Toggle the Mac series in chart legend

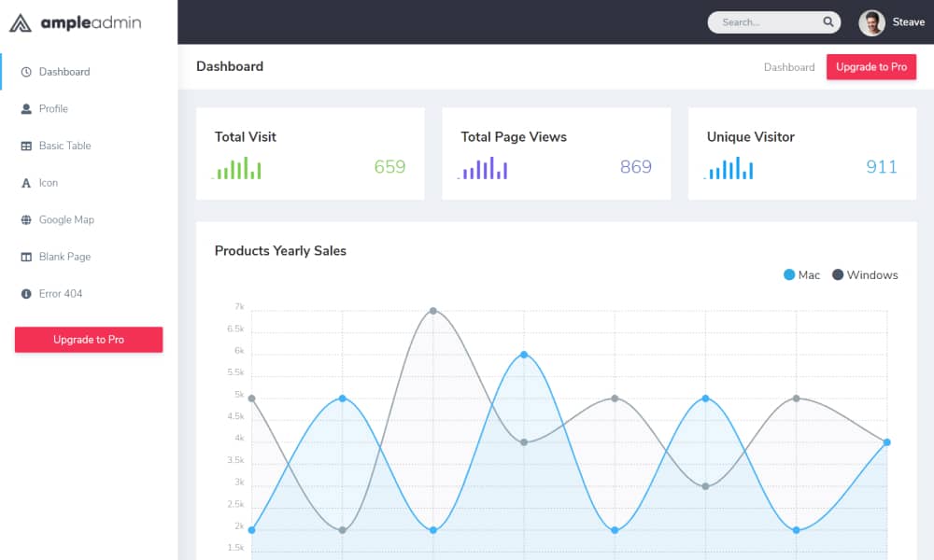tap(801, 275)
